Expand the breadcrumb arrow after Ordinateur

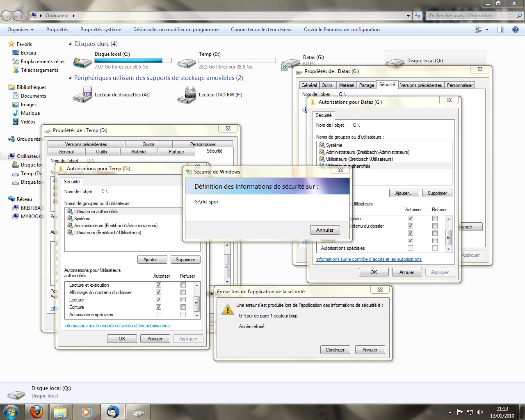[x=74, y=16]
